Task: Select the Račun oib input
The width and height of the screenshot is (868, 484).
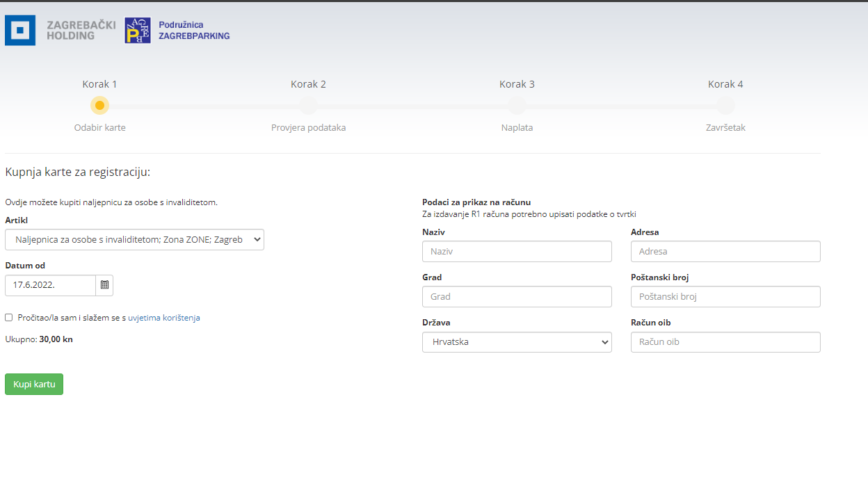Action: tap(725, 342)
